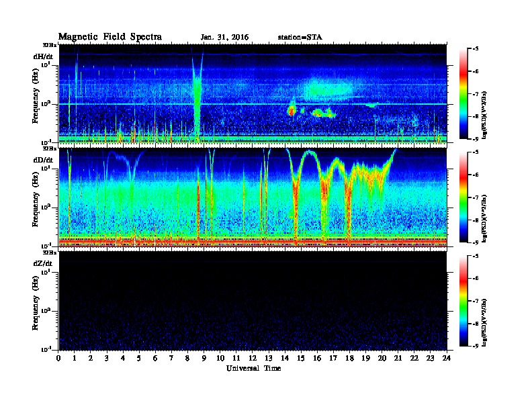Screen dimensions: 532x411
Task: Click the "32Hz" label atop dZ/dt panel
Action: pos(50,253)
